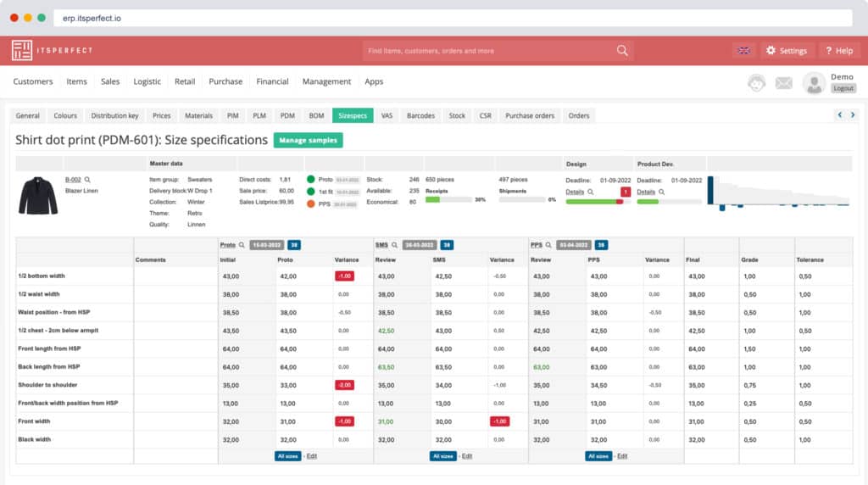The width and height of the screenshot is (868, 485).
Task: Click Edit link under SMS columns
Action: [467, 456]
